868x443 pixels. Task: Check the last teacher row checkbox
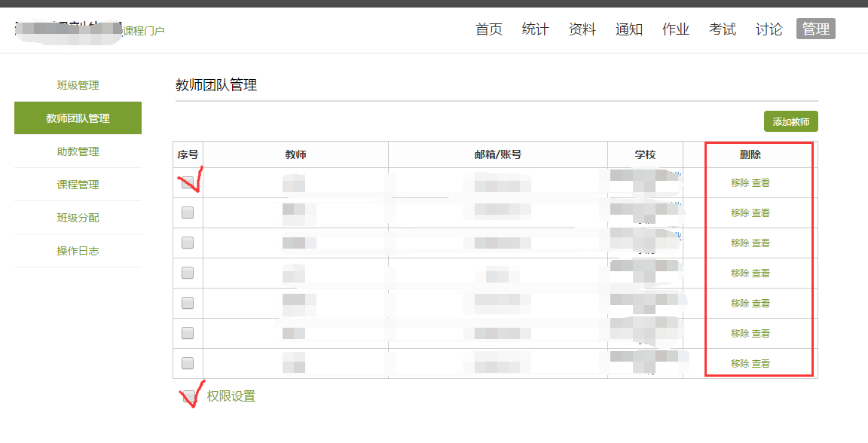tap(188, 363)
